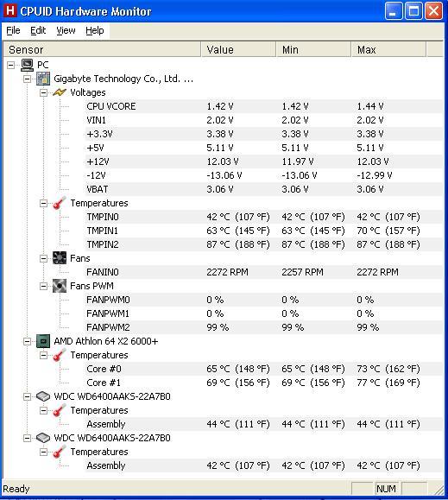Open the Help menu
This screenshot has height=500, width=448.
95,30
